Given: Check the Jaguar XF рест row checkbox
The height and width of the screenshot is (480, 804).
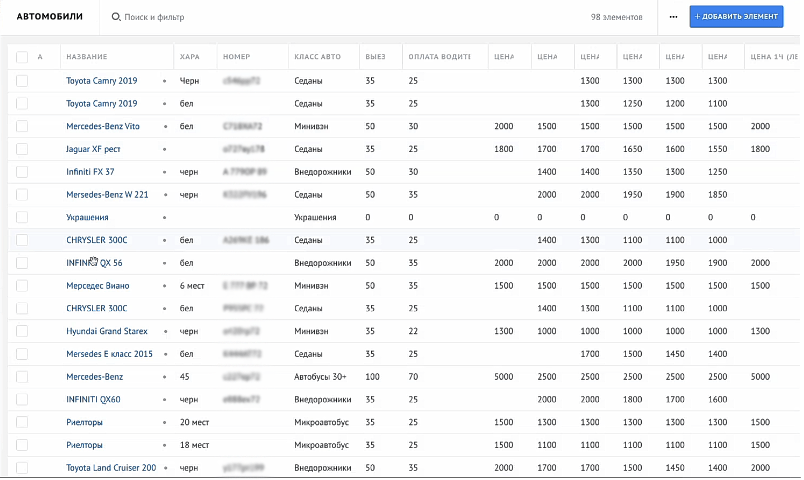Looking at the screenshot, I should tap(22, 149).
